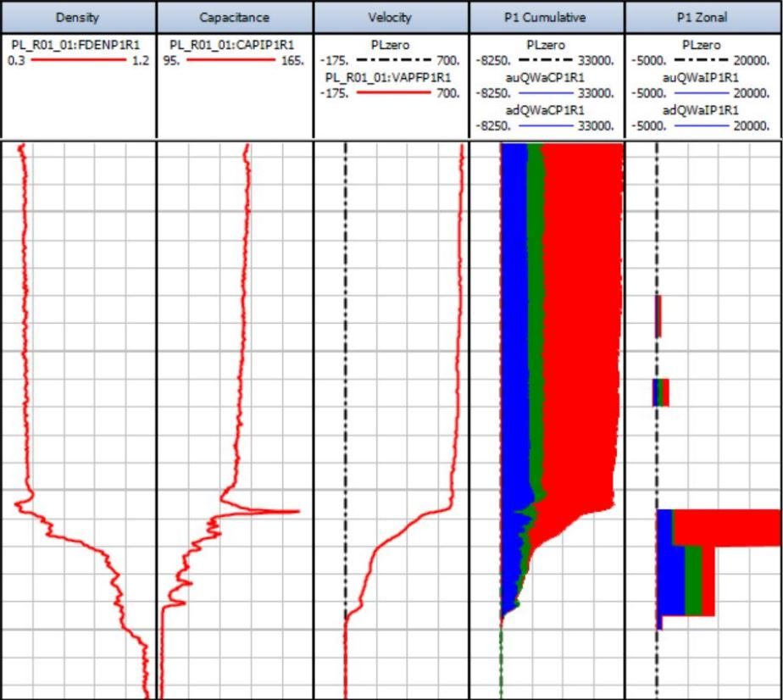The height and width of the screenshot is (700, 783).
Task: Click PLzero label in P1 Zonal track
Action: coord(702,45)
